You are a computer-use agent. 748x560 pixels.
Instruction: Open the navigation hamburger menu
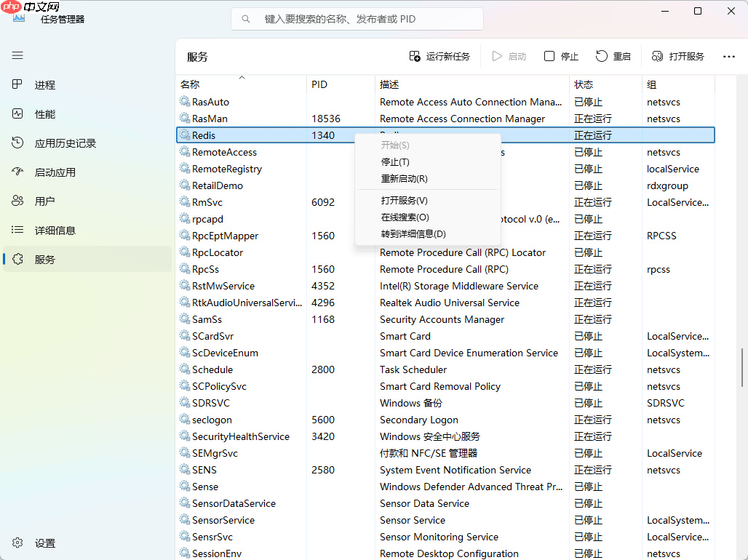(x=17, y=55)
